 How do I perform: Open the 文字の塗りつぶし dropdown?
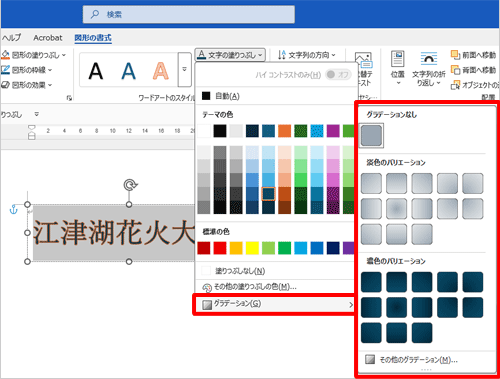(230, 55)
